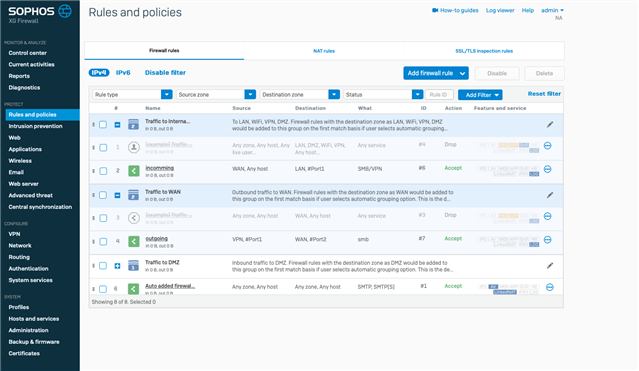Click green accept icon of incomming rule
Viewport: 639px width, 371px height.
click(x=134, y=171)
